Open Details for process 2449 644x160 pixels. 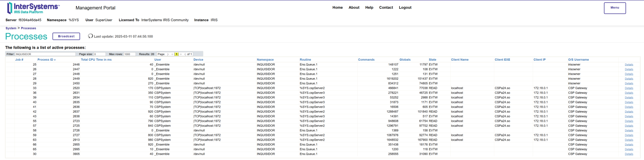[x=629, y=79]
